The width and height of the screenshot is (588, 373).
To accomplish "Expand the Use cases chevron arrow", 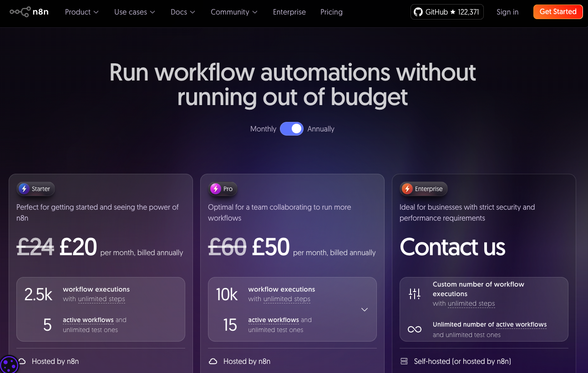I will point(152,12).
